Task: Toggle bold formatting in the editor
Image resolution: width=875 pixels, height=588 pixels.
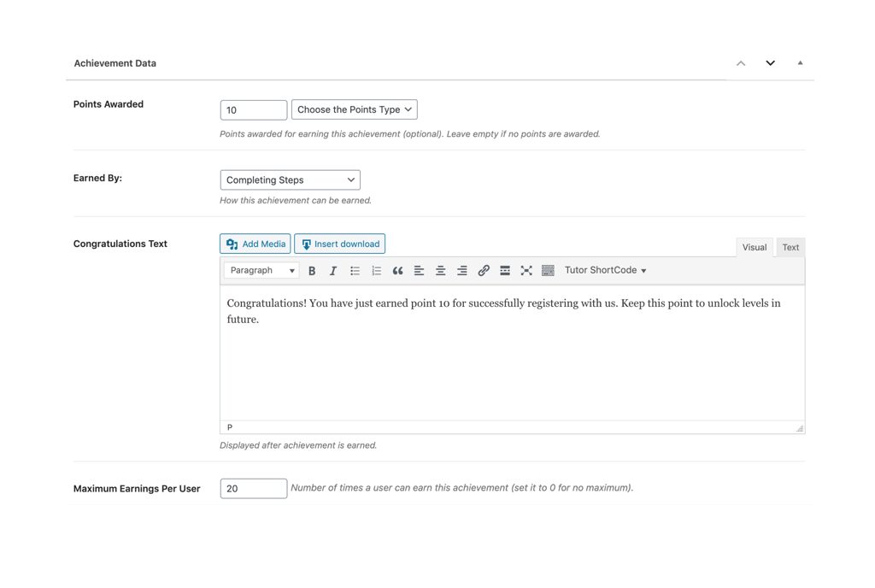Action: pyautogui.click(x=312, y=270)
